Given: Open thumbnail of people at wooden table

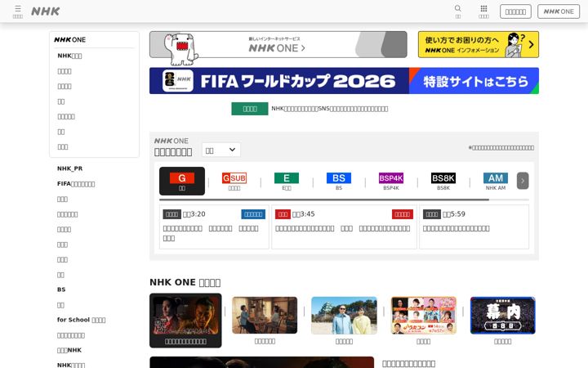Looking at the screenshot, I should [265, 316].
